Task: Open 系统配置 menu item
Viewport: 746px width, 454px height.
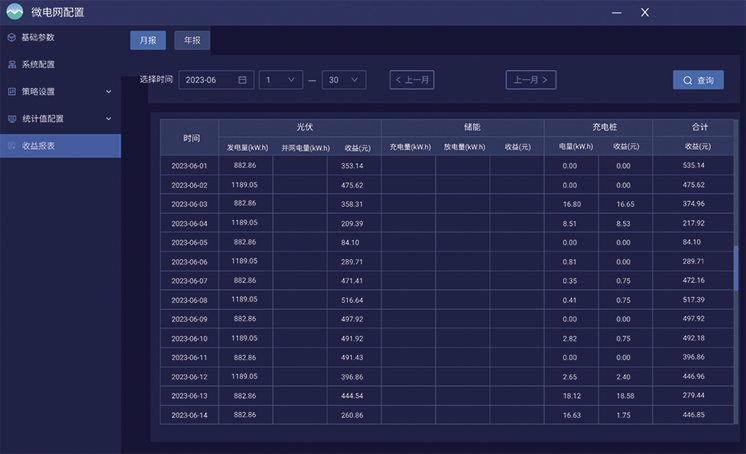Action: point(60,64)
